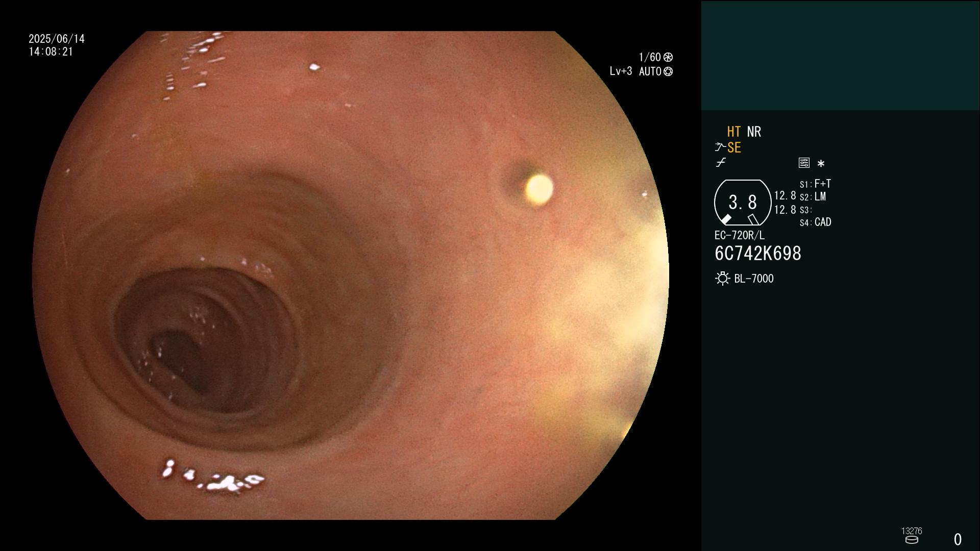Click the S2: LM switch assignment
980x551 pixels.
coord(813,197)
